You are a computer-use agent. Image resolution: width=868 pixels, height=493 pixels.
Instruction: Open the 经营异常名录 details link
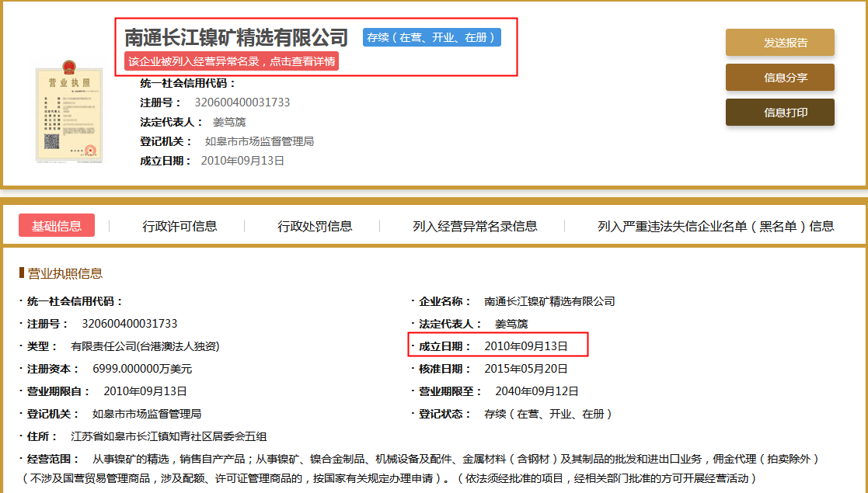pos(231,60)
